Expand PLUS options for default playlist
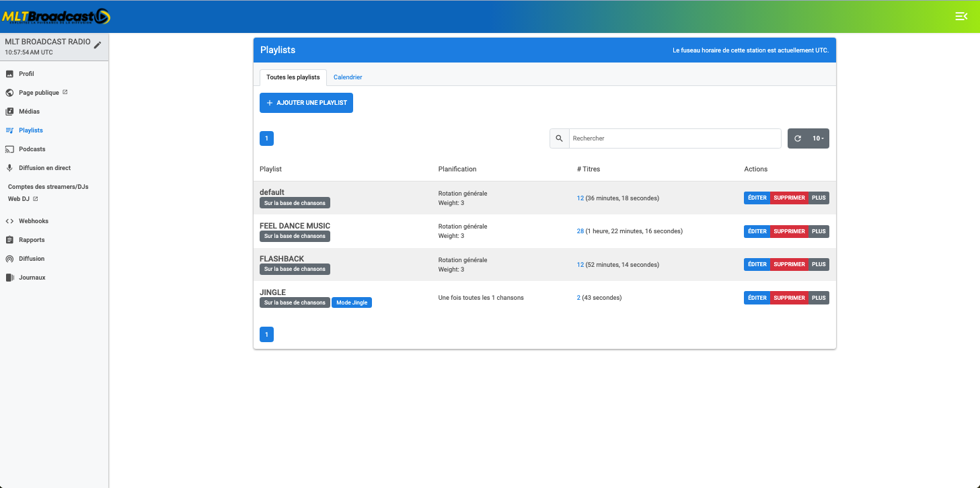 click(819, 198)
